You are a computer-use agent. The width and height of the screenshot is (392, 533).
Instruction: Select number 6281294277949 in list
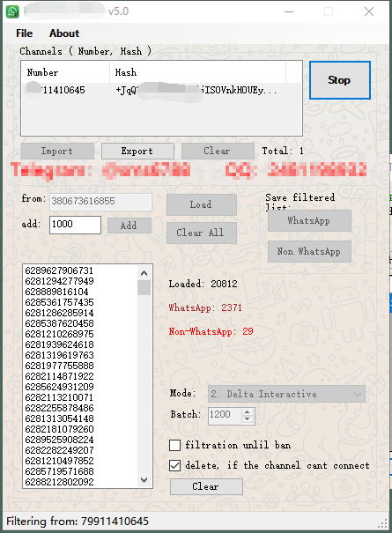pos(59,281)
